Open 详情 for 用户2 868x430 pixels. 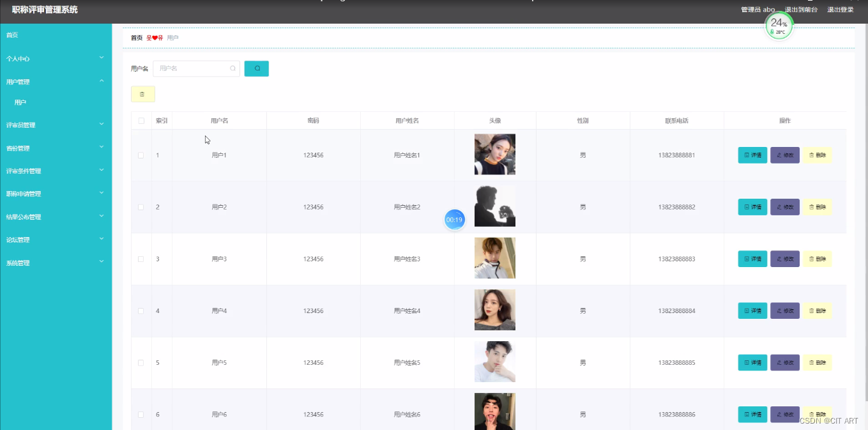point(752,207)
